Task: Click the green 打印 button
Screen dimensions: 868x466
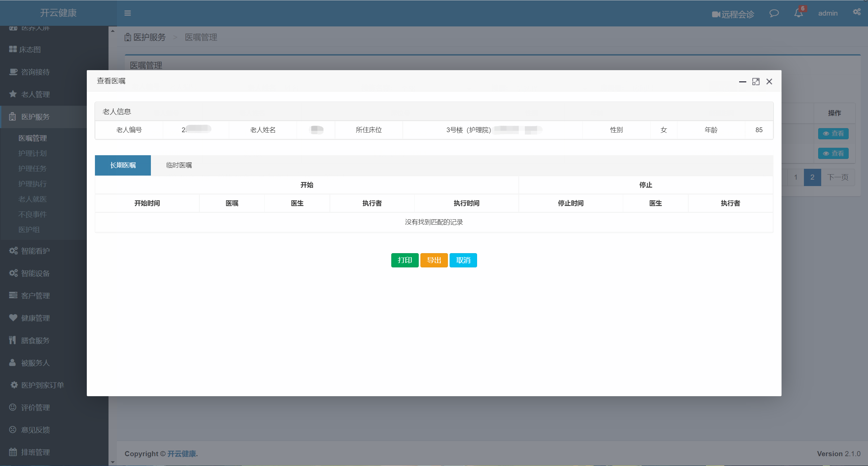Action: pyautogui.click(x=405, y=260)
